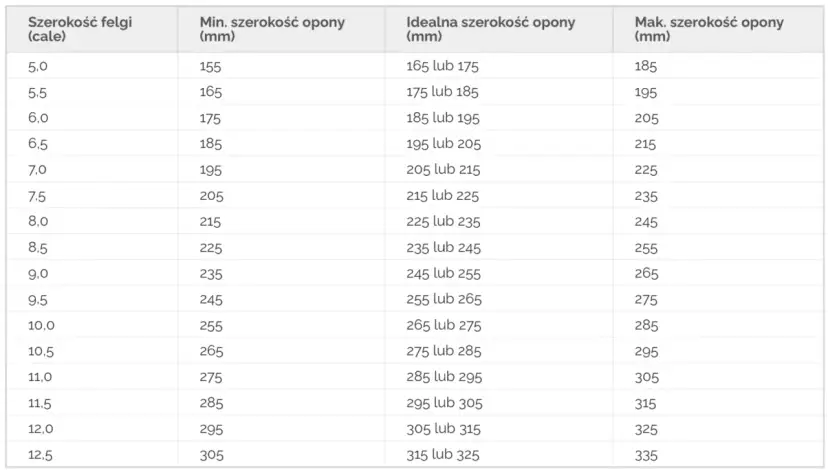Click the minimum width cell 155
The height and width of the screenshot is (473, 828).
(x=211, y=67)
